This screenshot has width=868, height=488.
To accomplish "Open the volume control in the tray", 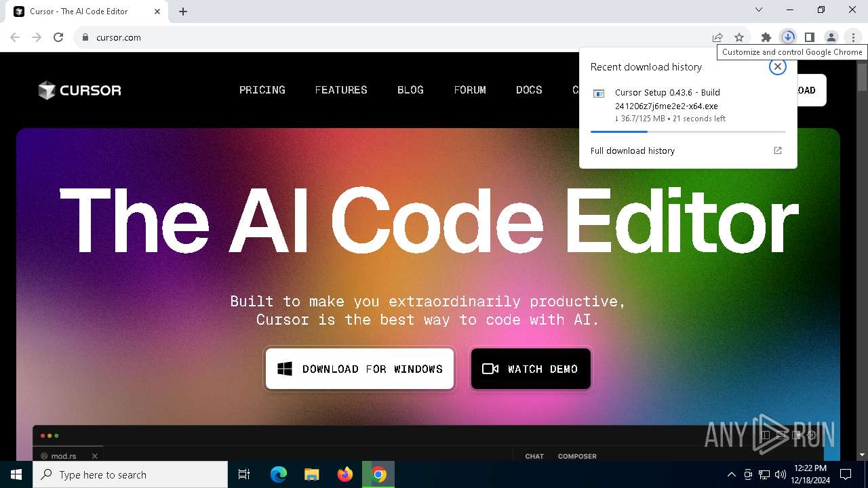I will [x=780, y=474].
